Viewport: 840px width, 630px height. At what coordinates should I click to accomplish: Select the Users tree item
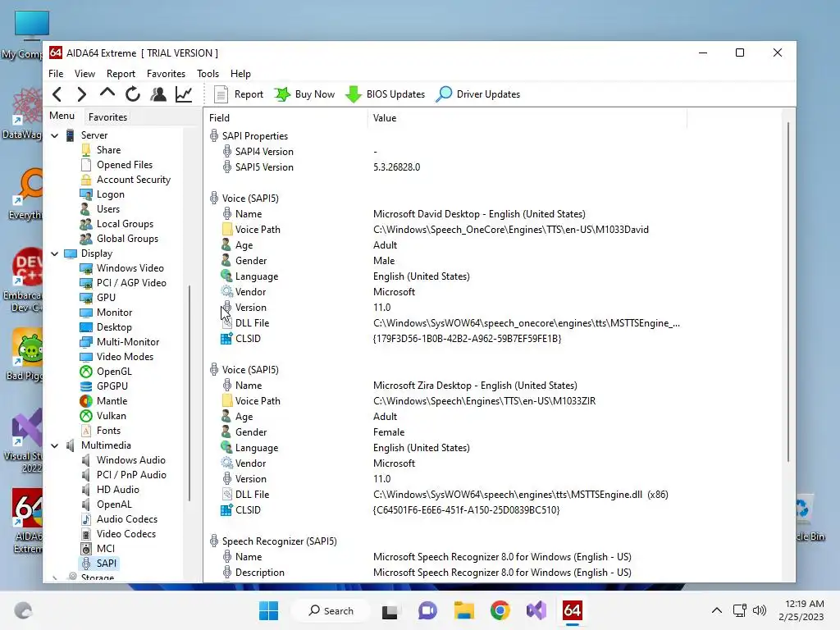pyautogui.click(x=108, y=209)
